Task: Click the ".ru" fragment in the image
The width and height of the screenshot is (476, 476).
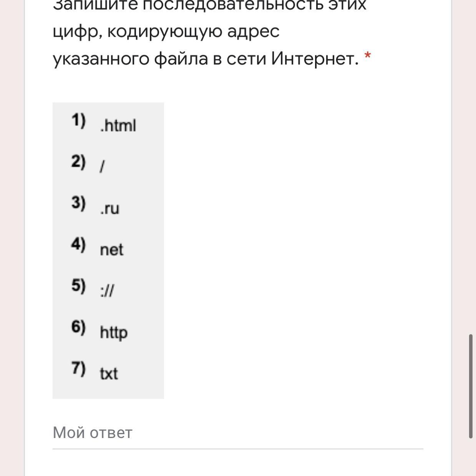Action: pyautogui.click(x=110, y=208)
